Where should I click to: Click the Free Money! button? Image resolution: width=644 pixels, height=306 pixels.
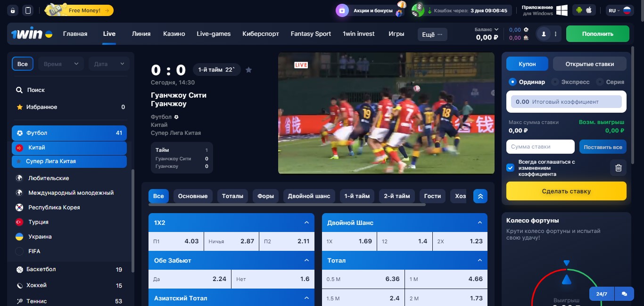pos(79,10)
